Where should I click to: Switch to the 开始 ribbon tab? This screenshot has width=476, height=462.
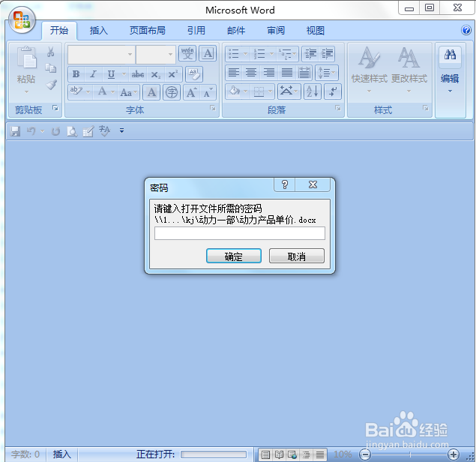[59, 30]
